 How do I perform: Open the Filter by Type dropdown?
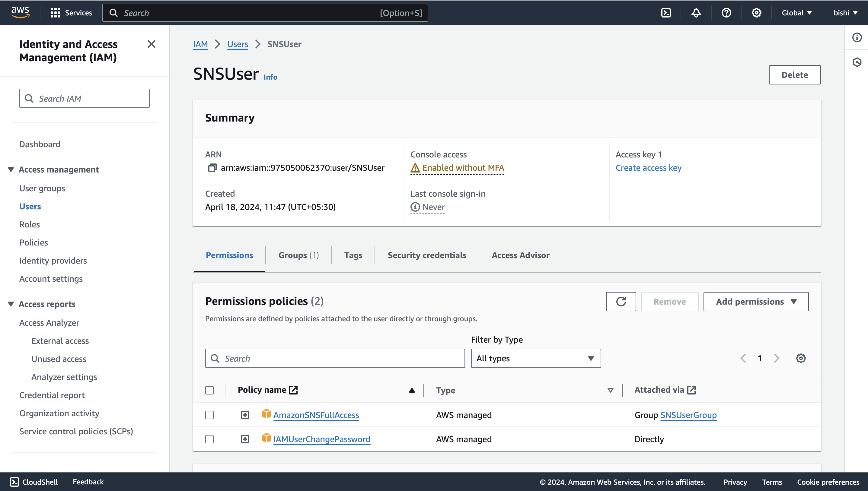coord(536,358)
